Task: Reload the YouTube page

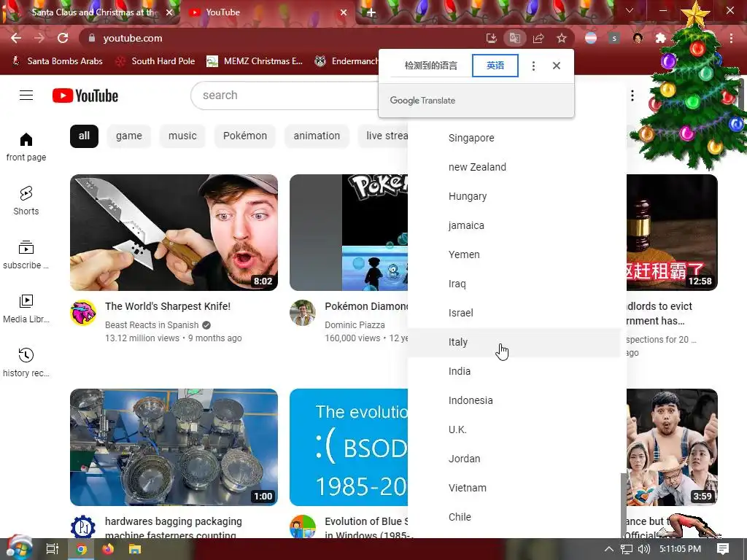Action: 63,38
